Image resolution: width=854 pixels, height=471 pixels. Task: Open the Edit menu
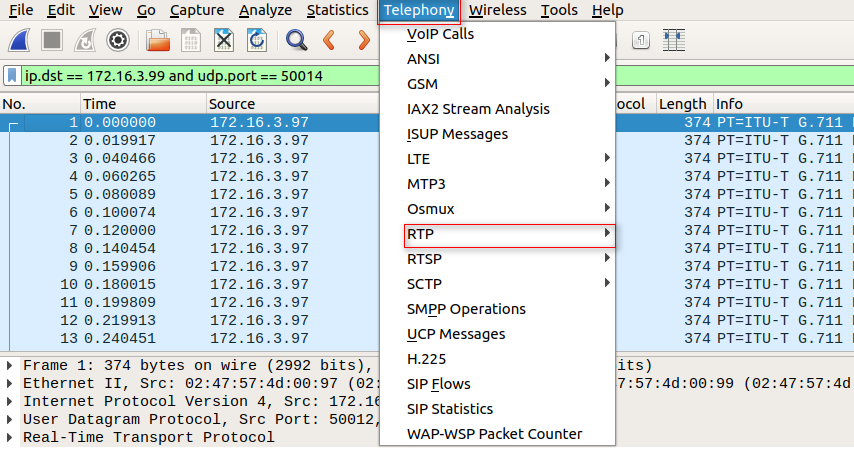(x=61, y=10)
